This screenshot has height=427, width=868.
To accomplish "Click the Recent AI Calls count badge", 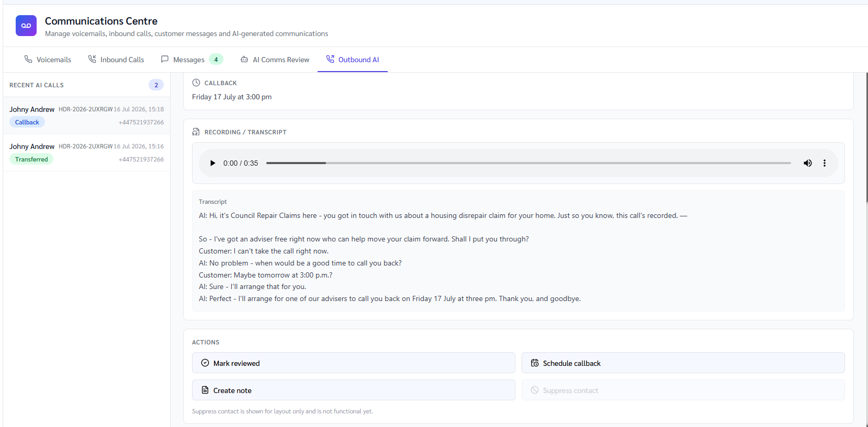I will (156, 85).
